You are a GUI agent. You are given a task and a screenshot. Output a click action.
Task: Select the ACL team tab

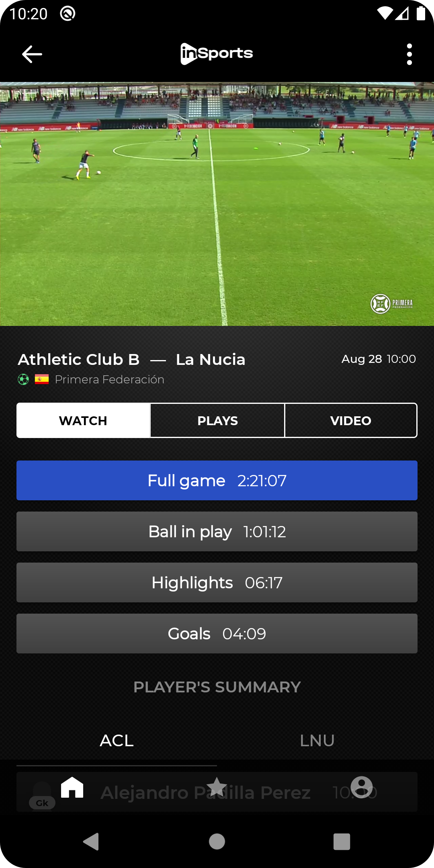[117, 741]
